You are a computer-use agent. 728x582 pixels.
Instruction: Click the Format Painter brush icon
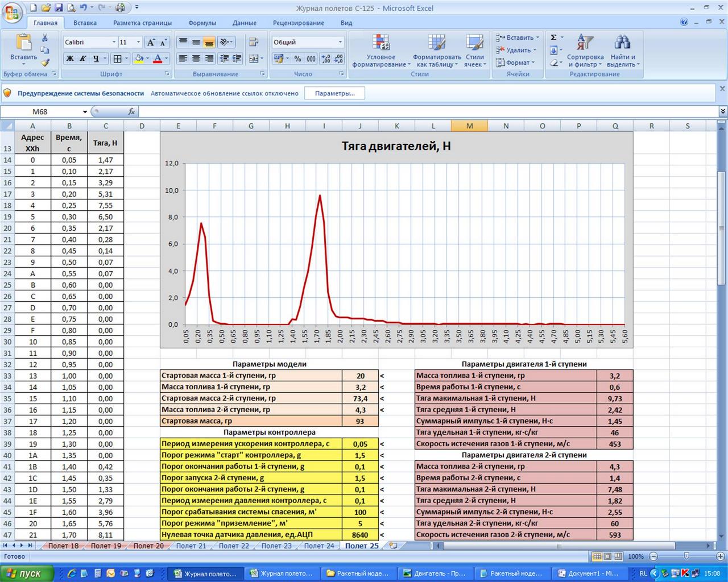click(x=45, y=63)
